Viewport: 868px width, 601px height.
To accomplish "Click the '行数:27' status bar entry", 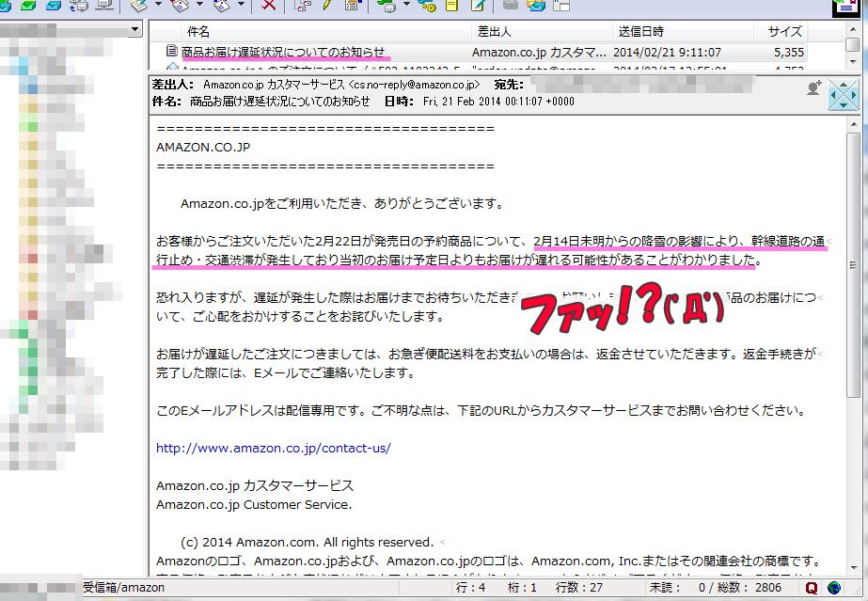I will [579, 588].
